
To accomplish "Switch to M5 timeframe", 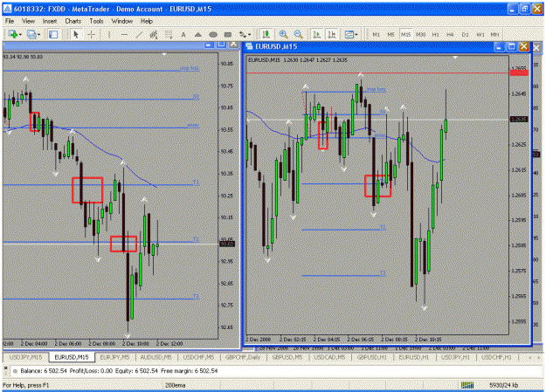I will click(x=390, y=34).
